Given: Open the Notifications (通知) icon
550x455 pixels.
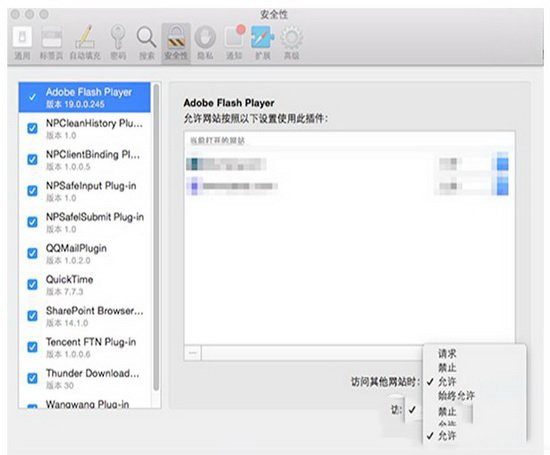Looking at the screenshot, I should click(x=234, y=36).
